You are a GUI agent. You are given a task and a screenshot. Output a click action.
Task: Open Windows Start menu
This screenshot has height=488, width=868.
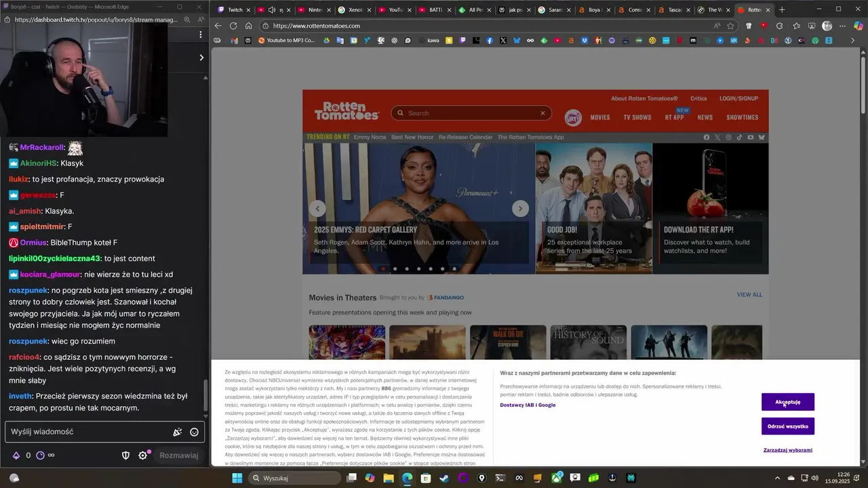(x=237, y=478)
